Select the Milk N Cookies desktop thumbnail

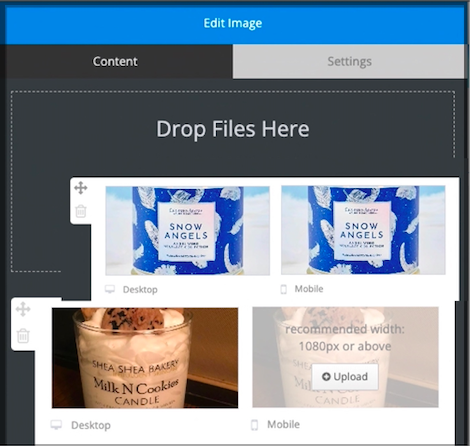[145, 358]
